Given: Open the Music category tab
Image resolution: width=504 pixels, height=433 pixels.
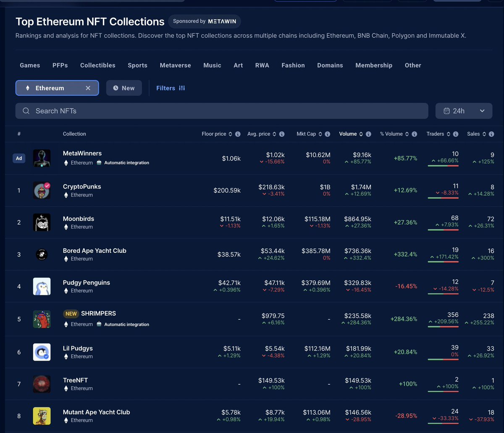Looking at the screenshot, I should pos(212,66).
